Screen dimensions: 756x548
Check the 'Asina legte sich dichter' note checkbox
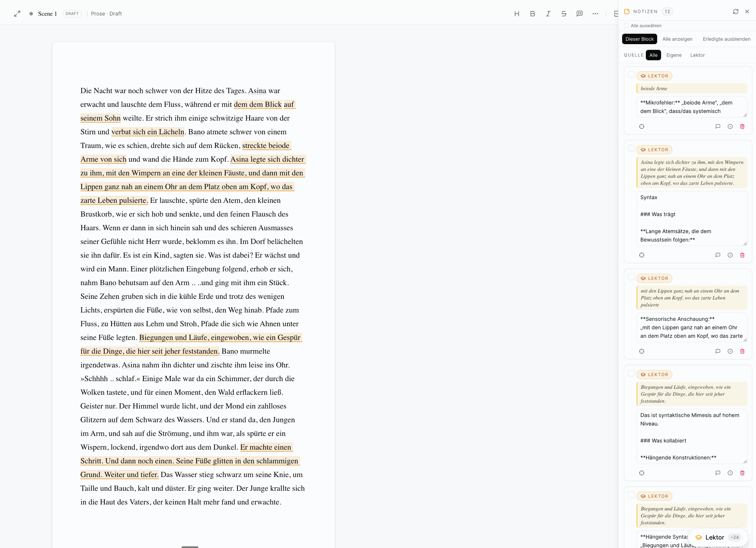631,148
